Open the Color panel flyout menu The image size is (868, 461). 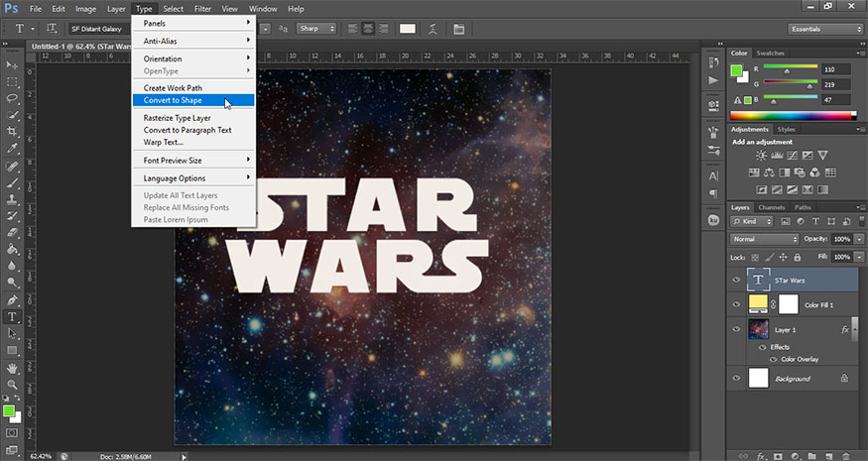coord(860,54)
